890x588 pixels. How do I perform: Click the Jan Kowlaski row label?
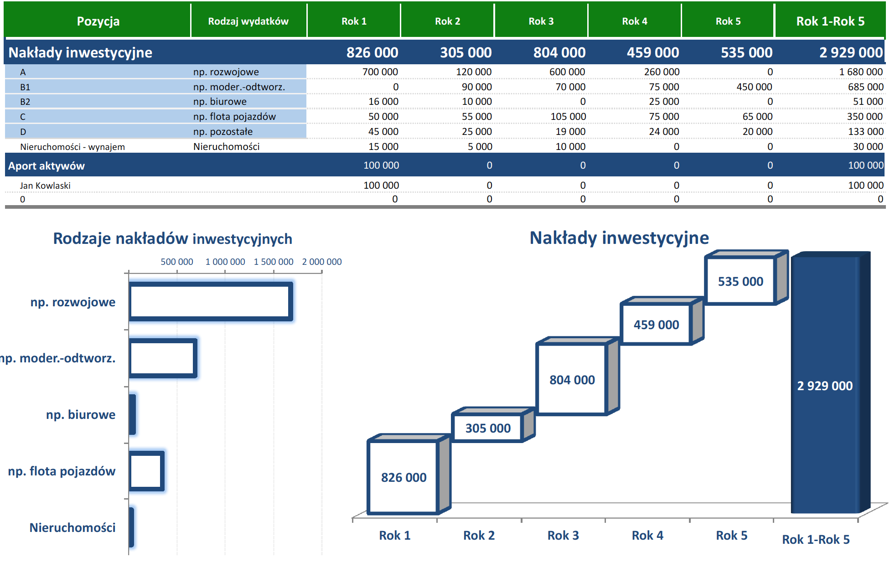pyautogui.click(x=45, y=186)
